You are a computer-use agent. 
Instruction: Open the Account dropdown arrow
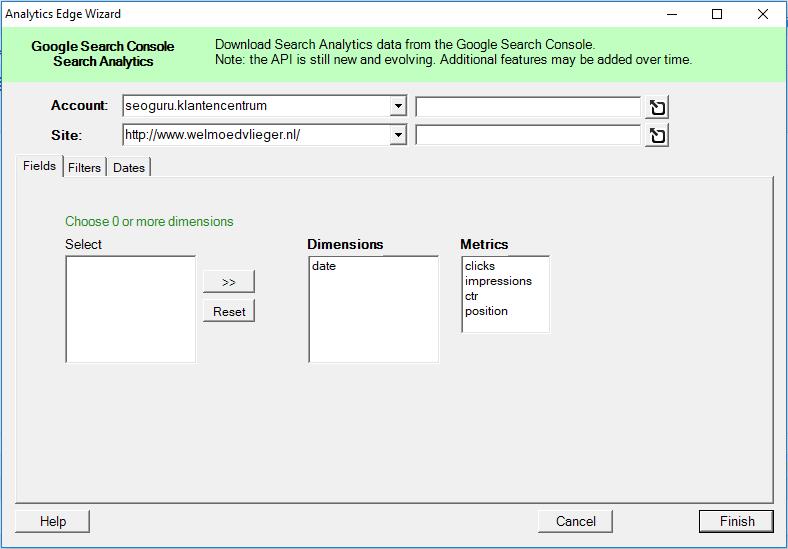tap(398, 106)
